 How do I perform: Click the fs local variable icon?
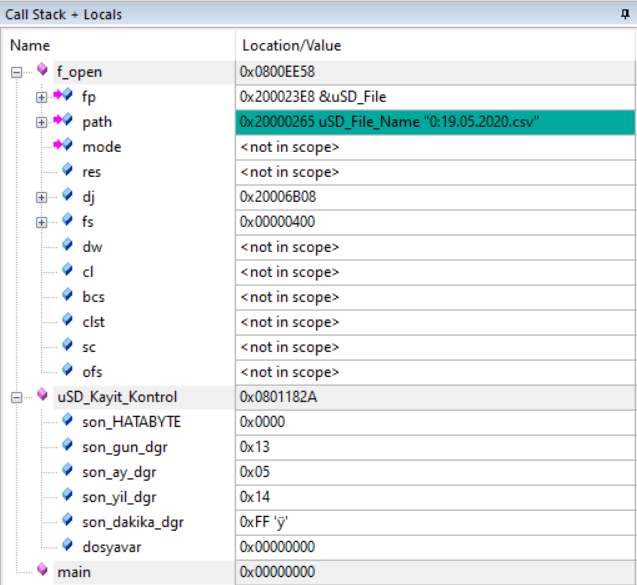[67, 219]
